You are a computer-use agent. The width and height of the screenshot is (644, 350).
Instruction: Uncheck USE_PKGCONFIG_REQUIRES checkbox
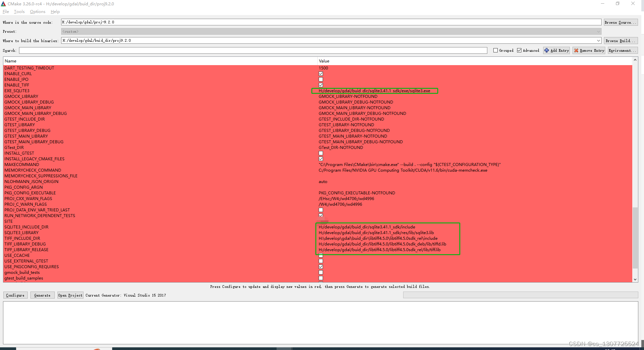pos(321,267)
